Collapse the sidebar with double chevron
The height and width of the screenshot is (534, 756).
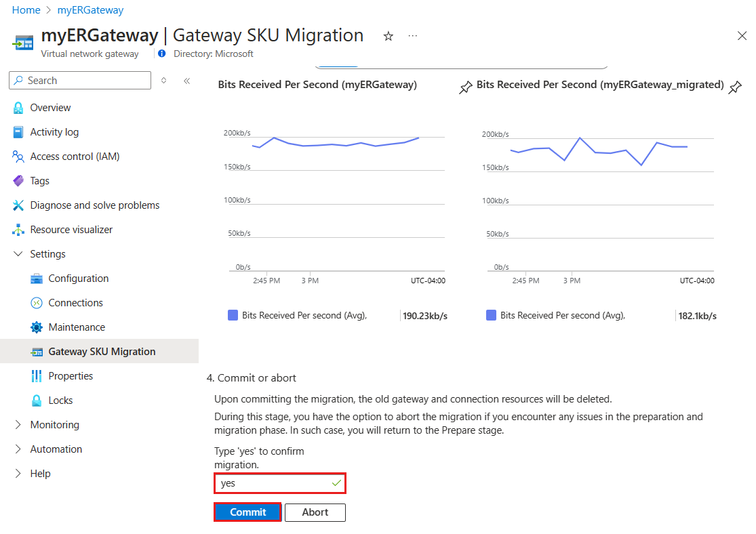[x=187, y=81]
